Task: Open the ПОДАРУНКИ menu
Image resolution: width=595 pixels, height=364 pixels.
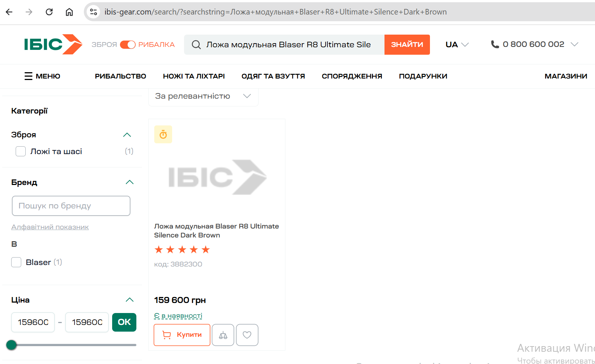Action: pyautogui.click(x=423, y=76)
